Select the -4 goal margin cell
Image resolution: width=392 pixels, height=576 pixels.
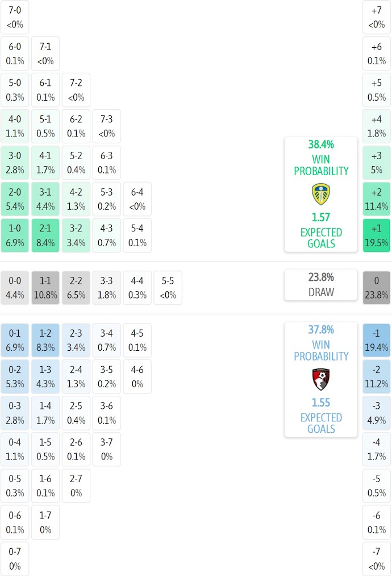tap(376, 449)
